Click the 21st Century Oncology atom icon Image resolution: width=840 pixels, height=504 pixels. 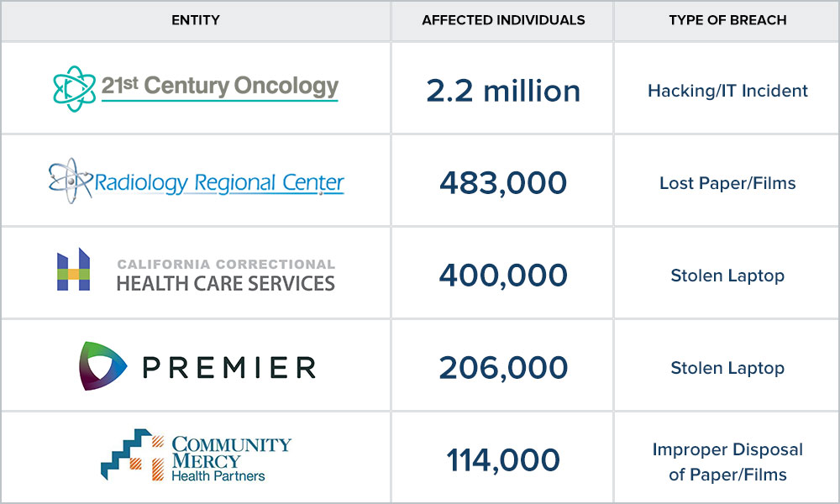coord(75,88)
